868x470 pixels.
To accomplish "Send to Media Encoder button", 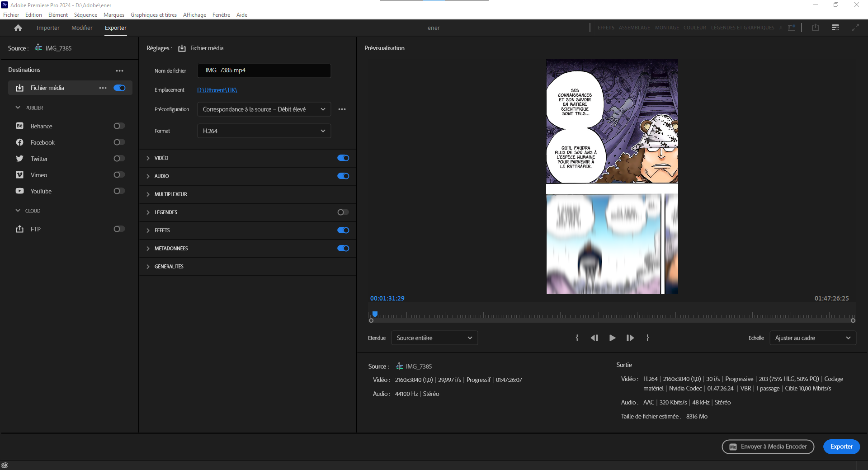I will tap(768, 446).
